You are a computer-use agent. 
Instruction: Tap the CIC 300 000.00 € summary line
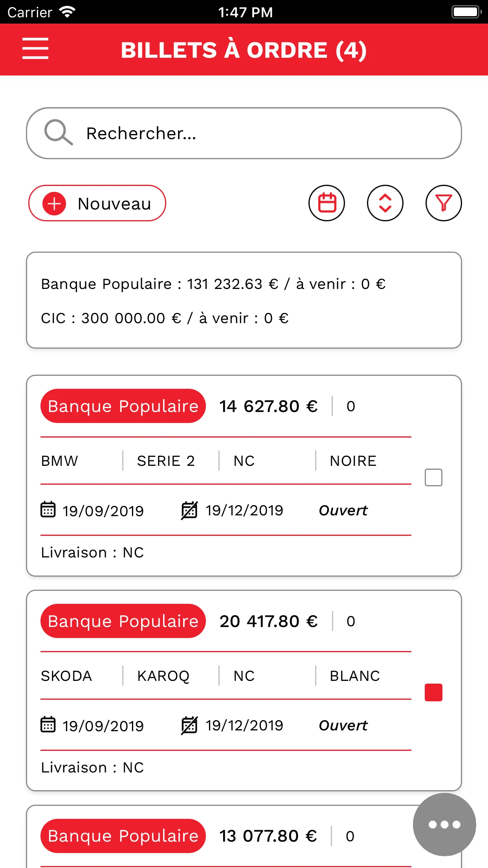165,318
